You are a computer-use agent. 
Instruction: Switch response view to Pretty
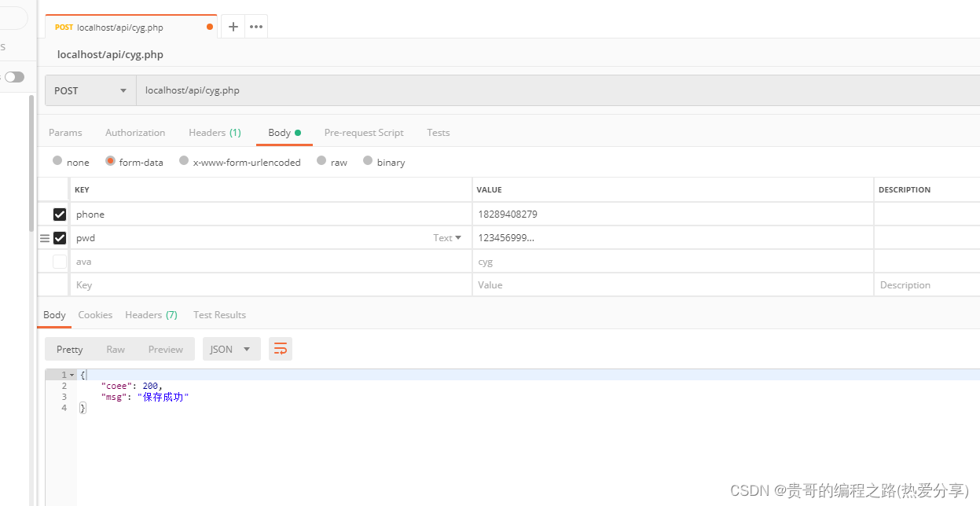point(70,349)
